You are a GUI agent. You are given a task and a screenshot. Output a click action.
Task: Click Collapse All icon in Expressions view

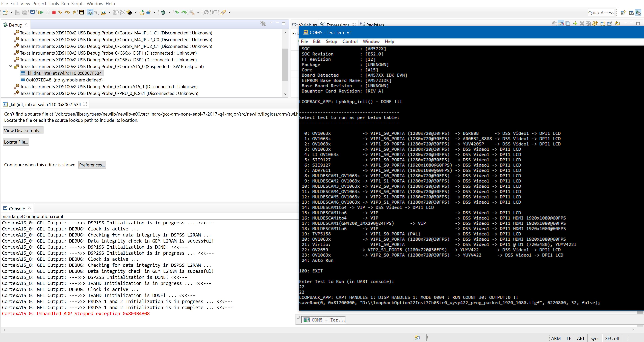[x=568, y=24]
